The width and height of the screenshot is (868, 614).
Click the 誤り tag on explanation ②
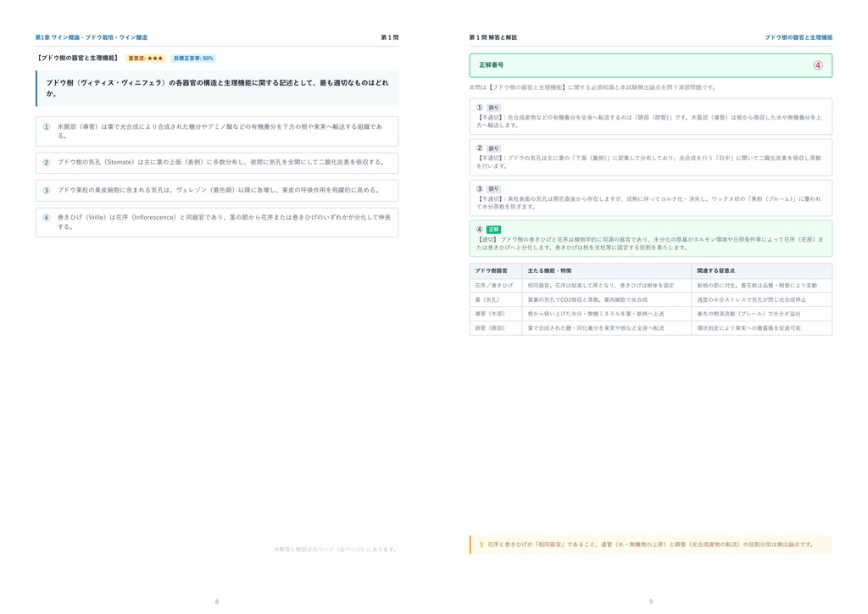pyautogui.click(x=493, y=148)
